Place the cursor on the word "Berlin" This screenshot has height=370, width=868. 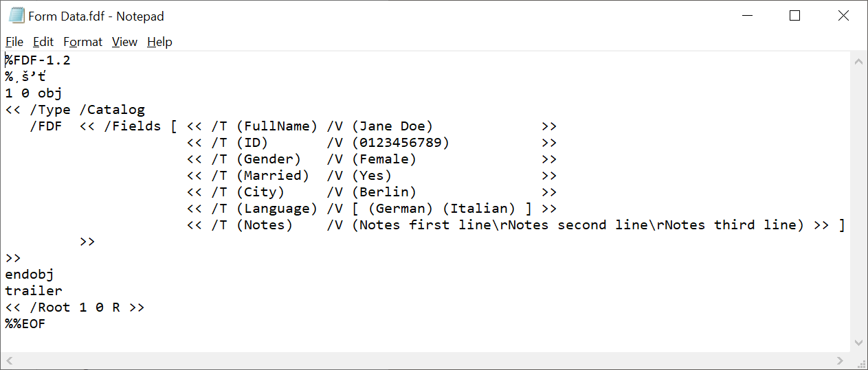point(388,192)
